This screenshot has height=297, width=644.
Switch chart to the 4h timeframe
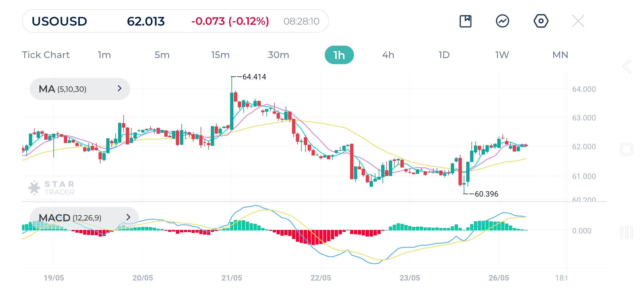pyautogui.click(x=388, y=55)
